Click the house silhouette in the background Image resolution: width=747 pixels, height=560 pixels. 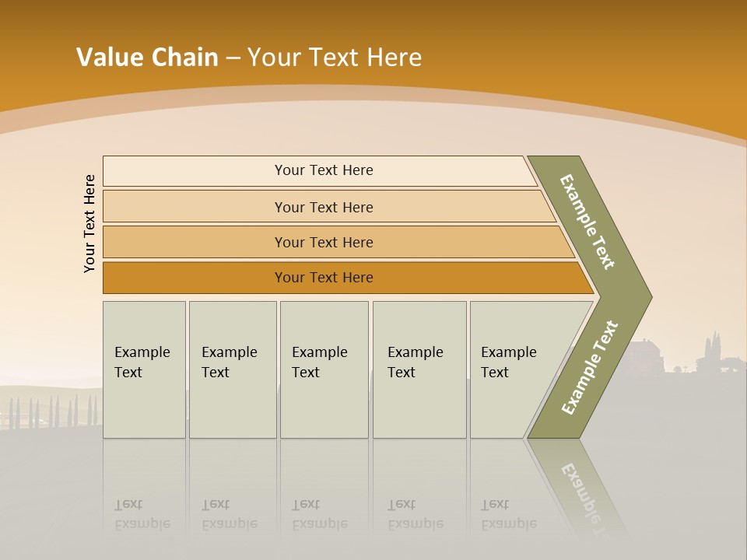[643, 356]
